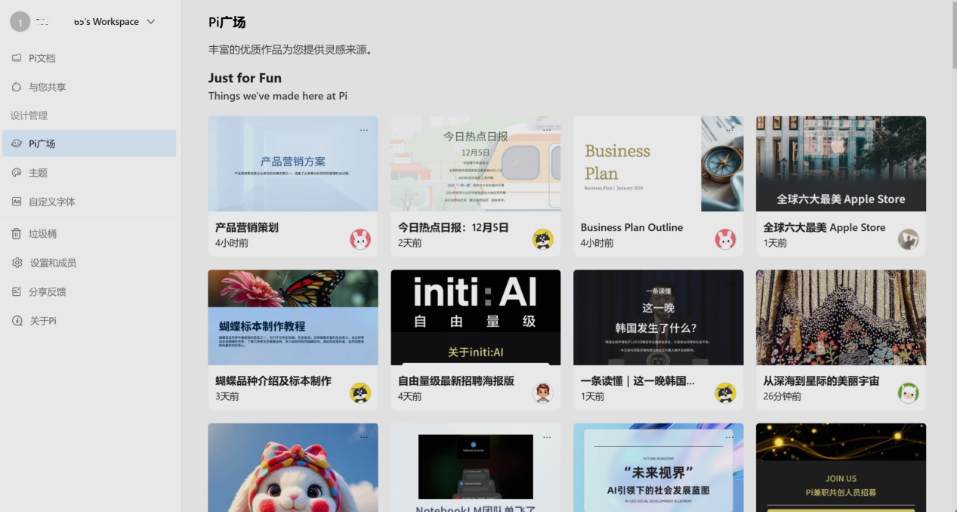Open 关于Pi menu item
The width and height of the screenshot is (957, 512).
coord(89,320)
